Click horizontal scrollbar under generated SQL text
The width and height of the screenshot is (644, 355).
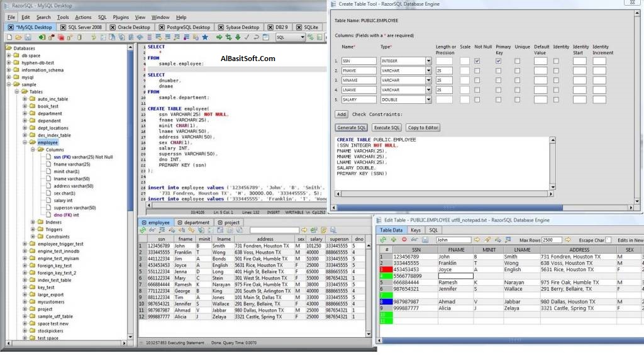[x=445, y=193]
